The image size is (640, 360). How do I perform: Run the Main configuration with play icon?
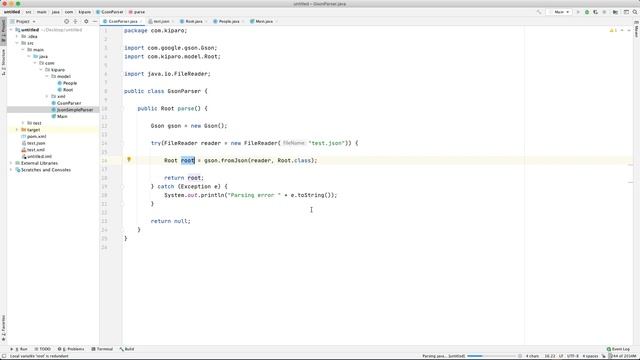coord(578,12)
